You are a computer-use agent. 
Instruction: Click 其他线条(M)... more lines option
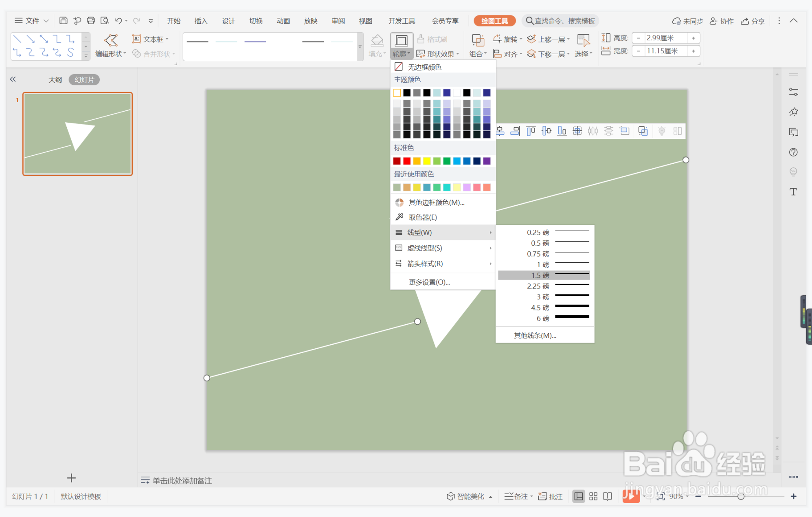pyautogui.click(x=535, y=335)
